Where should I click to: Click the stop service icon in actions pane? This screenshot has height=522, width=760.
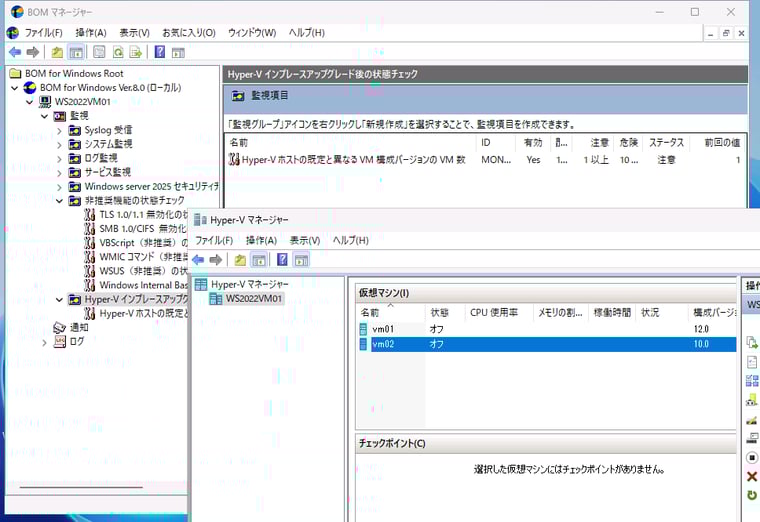tap(752, 458)
